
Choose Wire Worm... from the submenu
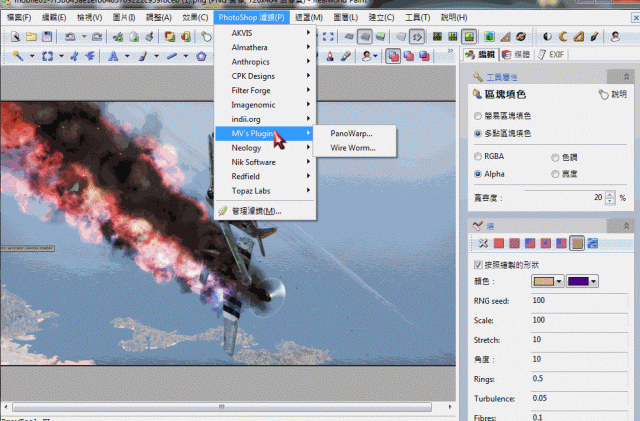click(355, 148)
